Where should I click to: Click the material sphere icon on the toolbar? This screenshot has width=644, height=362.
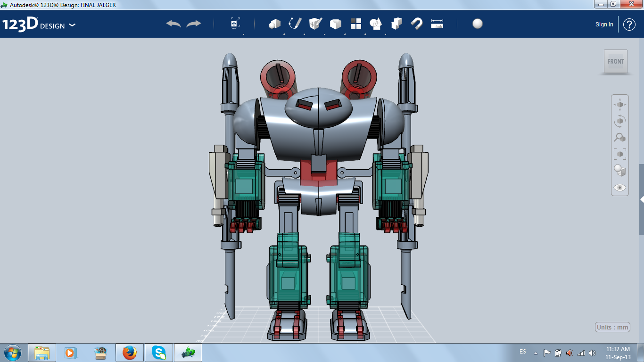coord(477,23)
